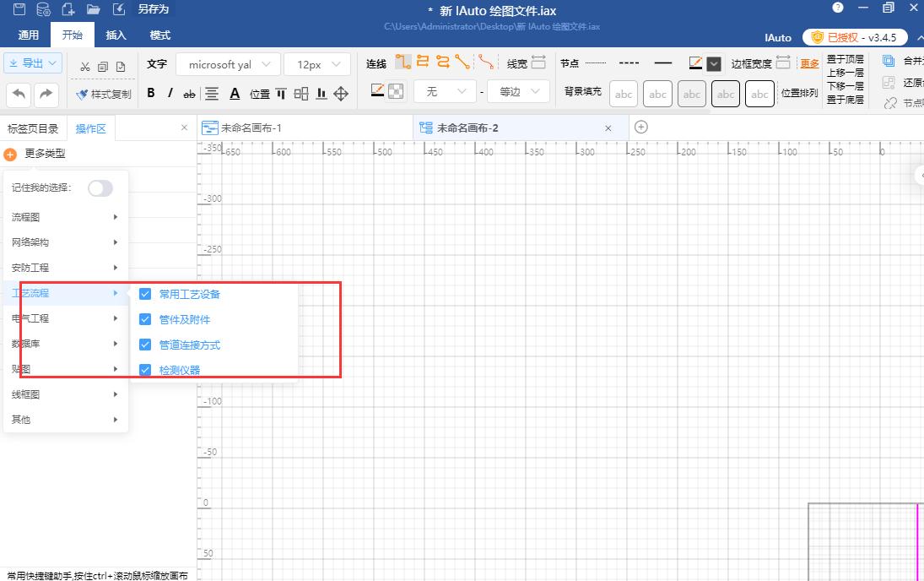Select the third curved-corner connector style

pos(442,62)
